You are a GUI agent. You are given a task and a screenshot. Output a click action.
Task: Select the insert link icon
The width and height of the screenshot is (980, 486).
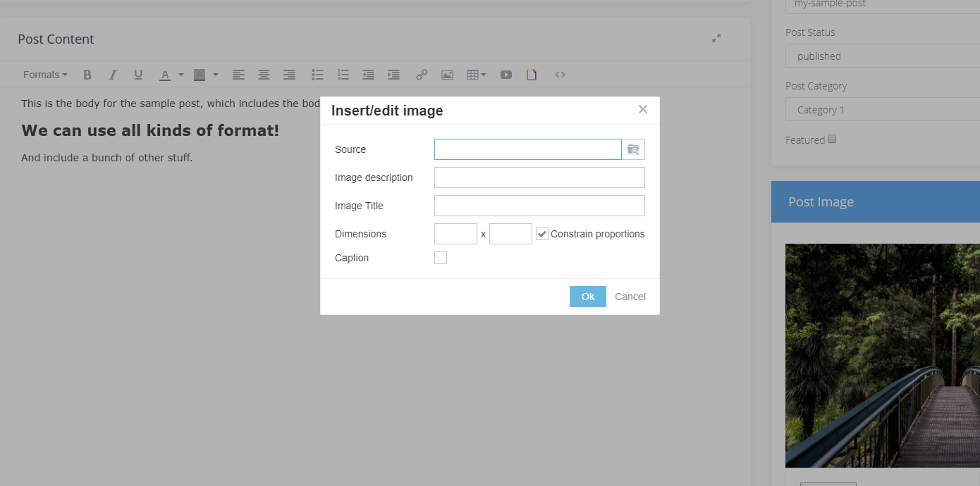click(422, 75)
